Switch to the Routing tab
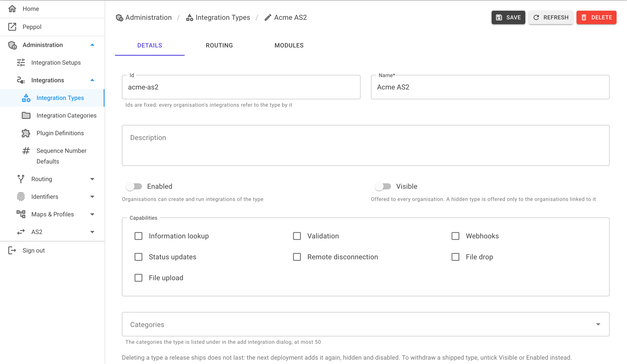 [219, 45]
